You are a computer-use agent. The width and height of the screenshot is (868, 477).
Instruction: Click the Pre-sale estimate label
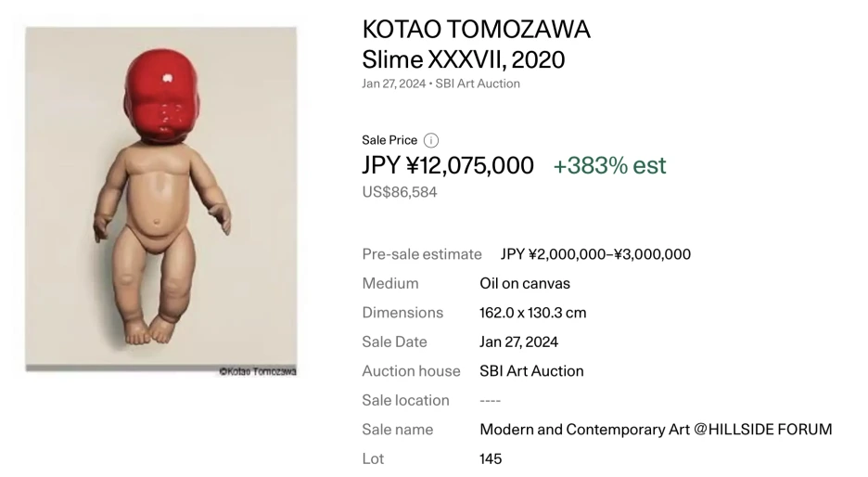tap(422, 254)
